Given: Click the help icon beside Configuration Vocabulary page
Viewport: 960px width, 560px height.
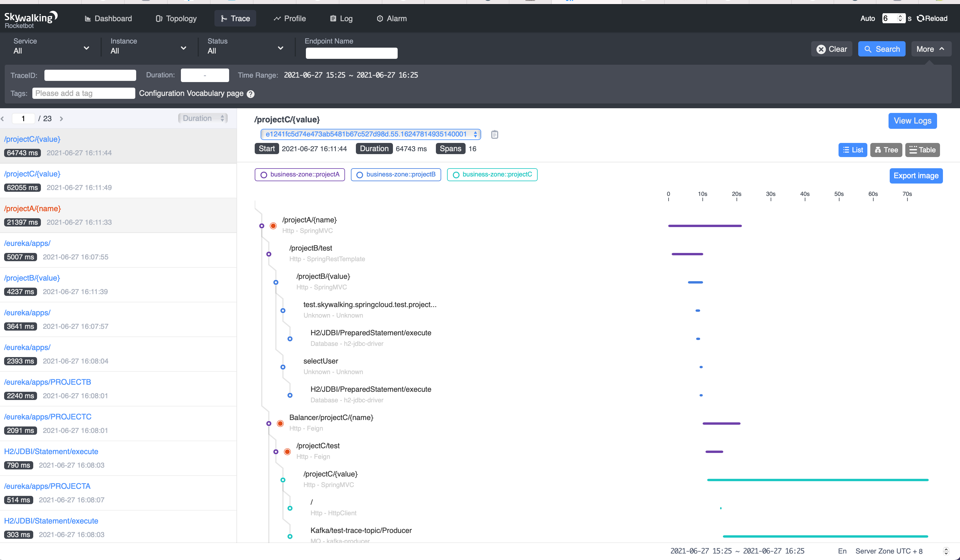Looking at the screenshot, I should pyautogui.click(x=250, y=94).
